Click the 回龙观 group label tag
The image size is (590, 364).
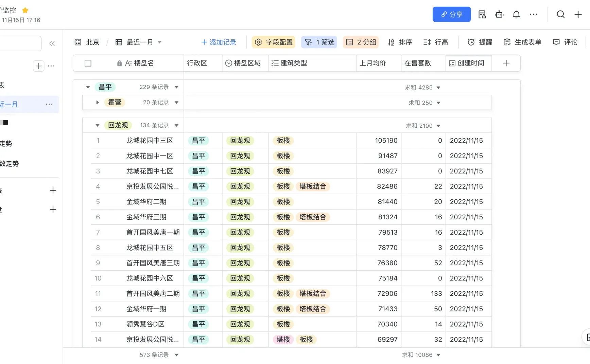[x=118, y=125]
